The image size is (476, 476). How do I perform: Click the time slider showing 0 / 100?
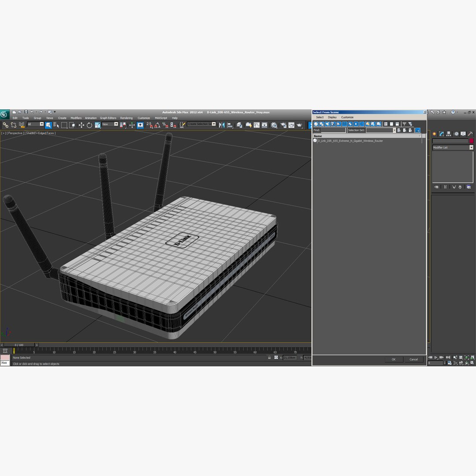pyautogui.click(x=19, y=345)
